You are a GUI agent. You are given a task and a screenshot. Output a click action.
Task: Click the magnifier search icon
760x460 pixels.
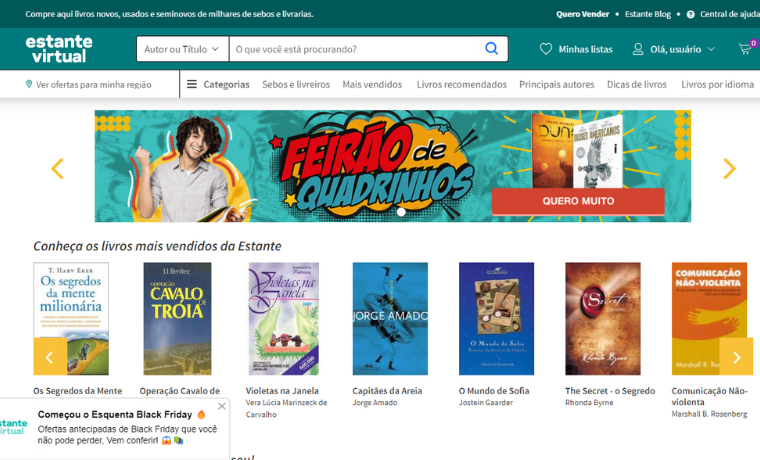(491, 48)
